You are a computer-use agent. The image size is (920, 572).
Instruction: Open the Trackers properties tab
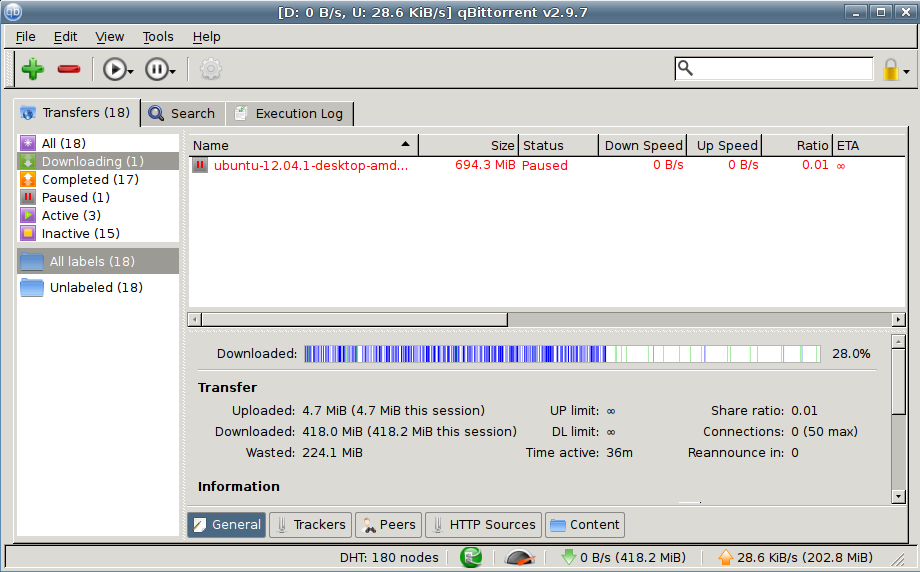tap(310, 524)
